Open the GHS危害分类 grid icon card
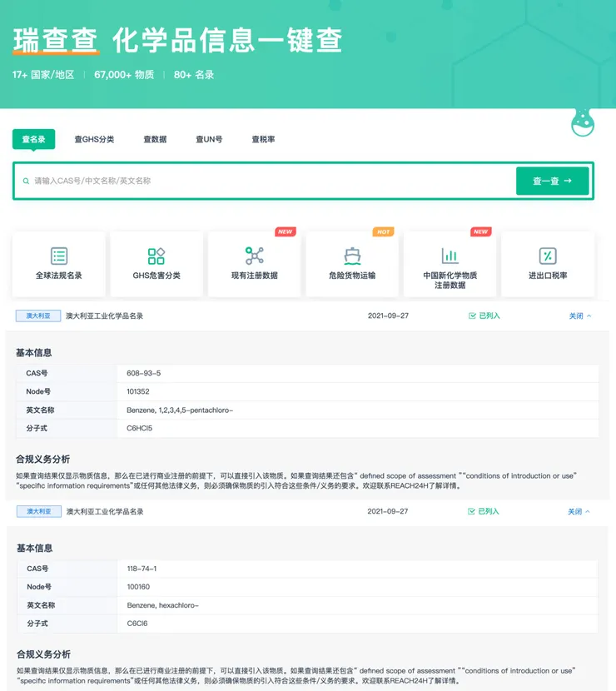The image size is (616, 691). click(156, 264)
